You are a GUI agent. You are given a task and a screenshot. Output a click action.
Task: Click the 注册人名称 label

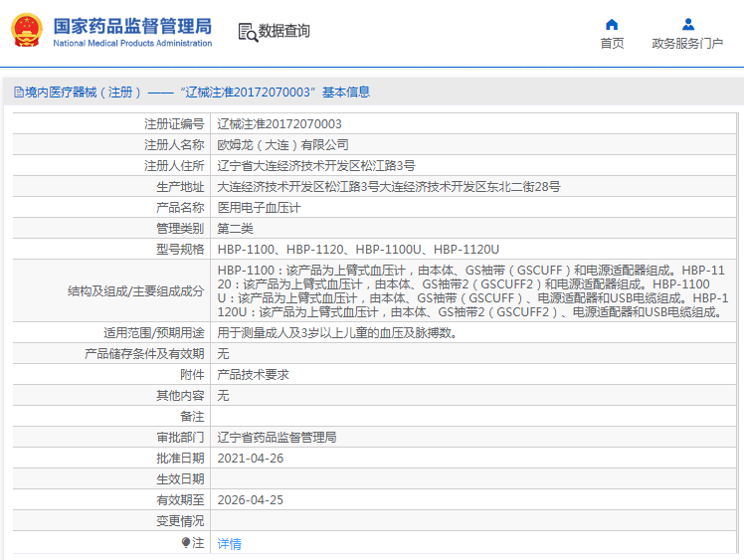174,145
